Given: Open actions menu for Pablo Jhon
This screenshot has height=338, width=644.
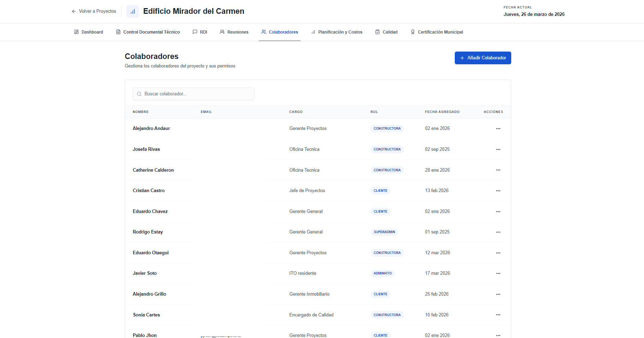Looking at the screenshot, I should (498, 335).
